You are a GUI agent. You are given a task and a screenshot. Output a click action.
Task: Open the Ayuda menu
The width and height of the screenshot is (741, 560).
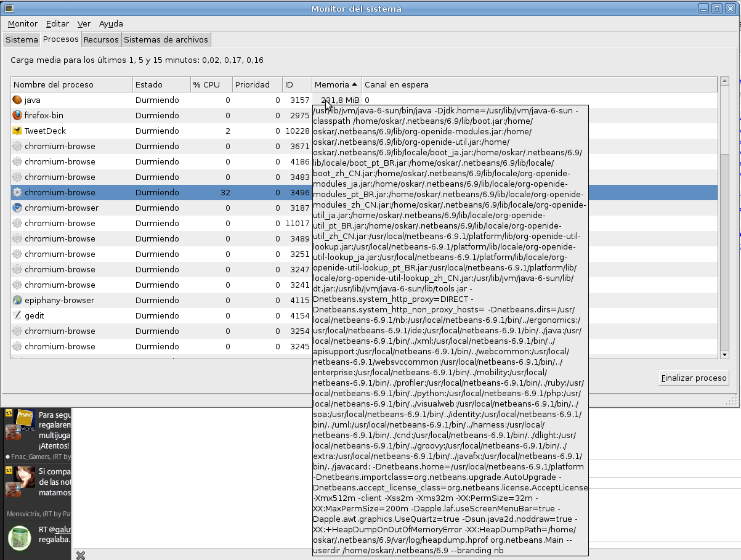coord(111,24)
